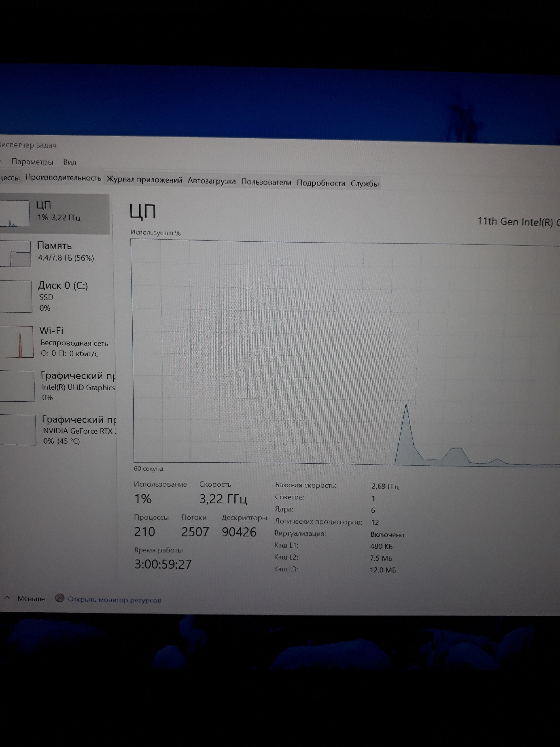The height and width of the screenshot is (747, 560).
Task: Open the Автозагрузка tab
Action: point(212,181)
